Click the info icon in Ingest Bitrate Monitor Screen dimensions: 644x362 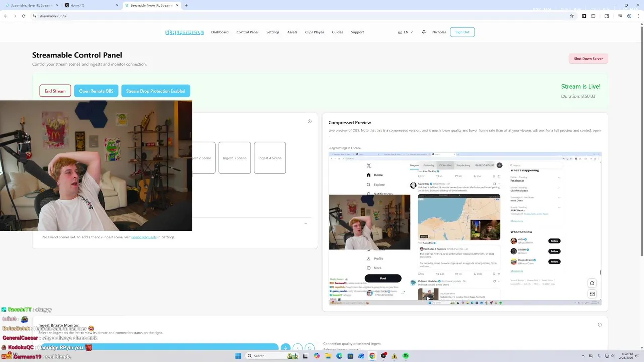600,325
